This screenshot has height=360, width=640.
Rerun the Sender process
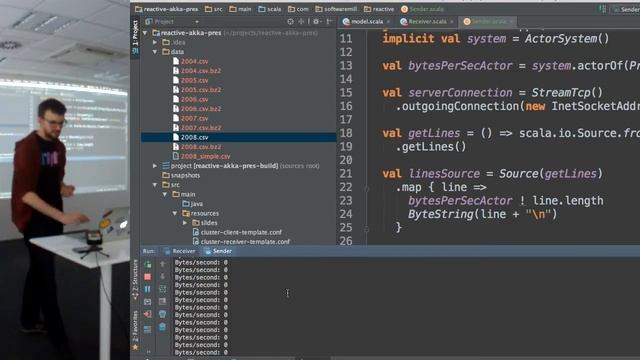[x=148, y=264]
